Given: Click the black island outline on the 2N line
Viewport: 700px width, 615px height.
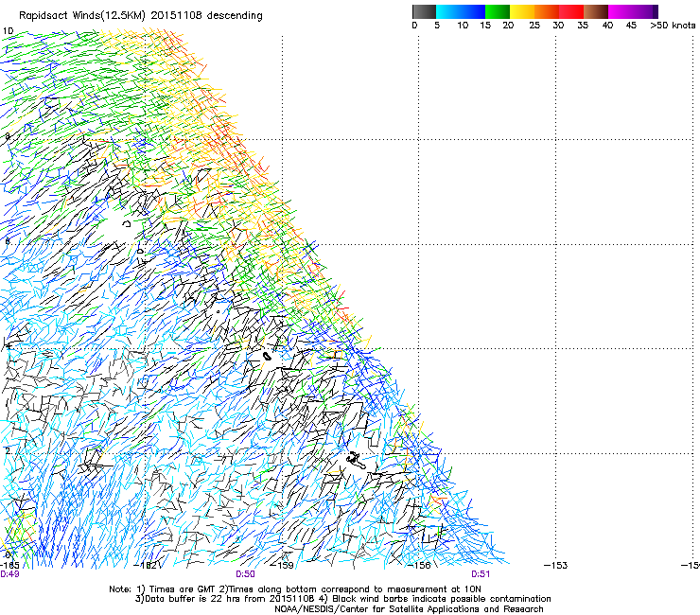Looking at the screenshot, I should coord(356,460).
